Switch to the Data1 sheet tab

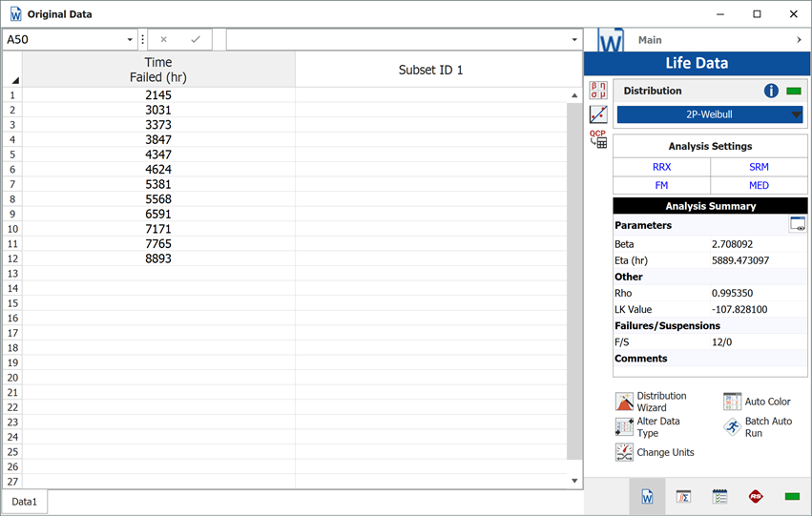[24, 502]
